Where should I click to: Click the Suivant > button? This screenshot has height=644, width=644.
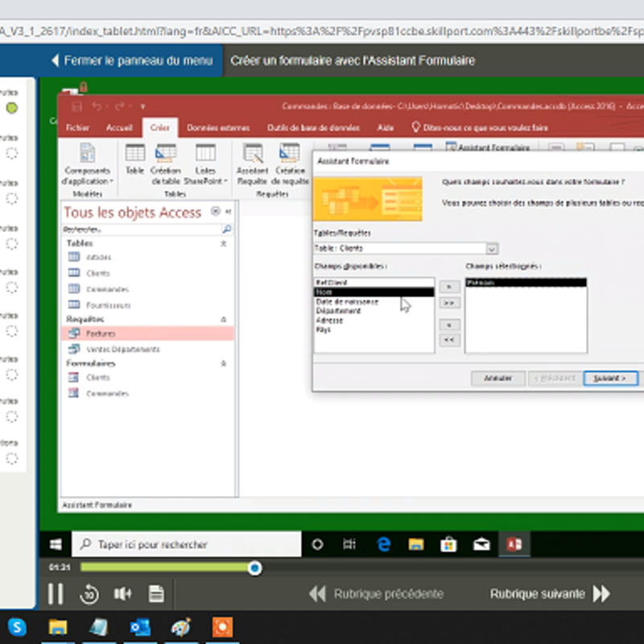pyautogui.click(x=610, y=378)
